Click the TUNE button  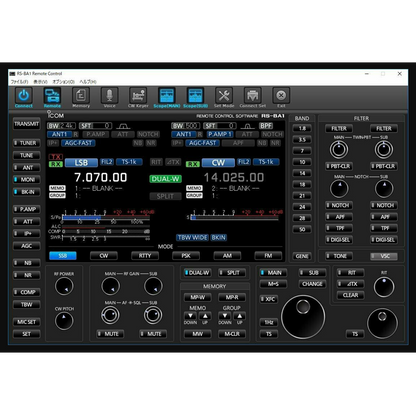pos(26,155)
